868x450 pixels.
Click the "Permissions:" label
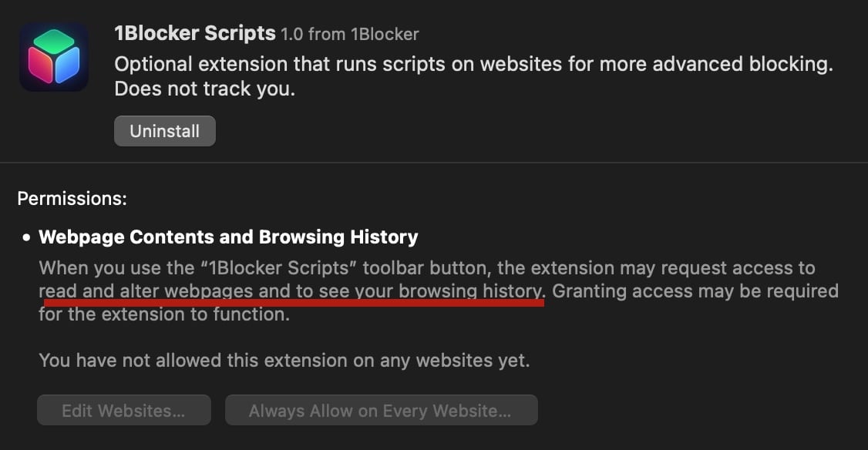72,198
